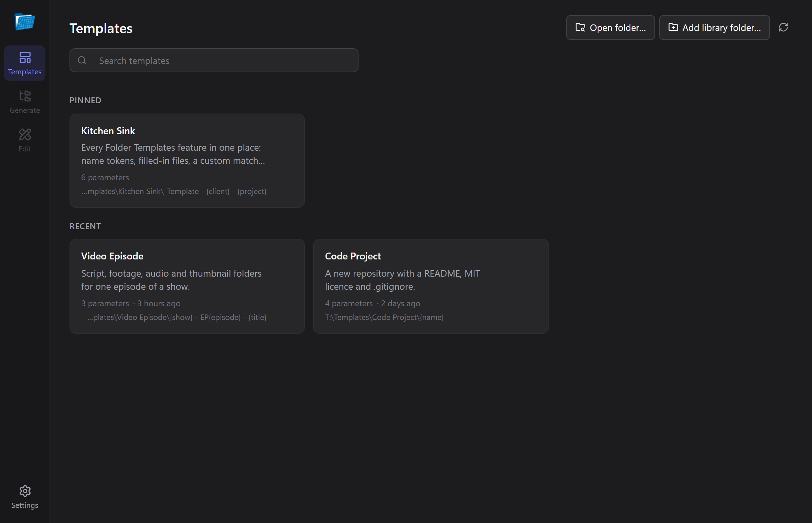Open the Templates sidebar section

tap(25, 63)
